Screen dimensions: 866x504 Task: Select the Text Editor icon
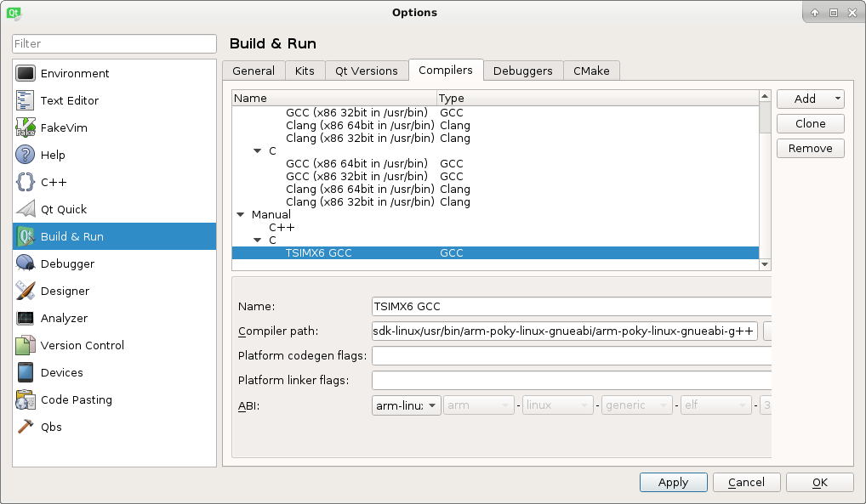26,100
